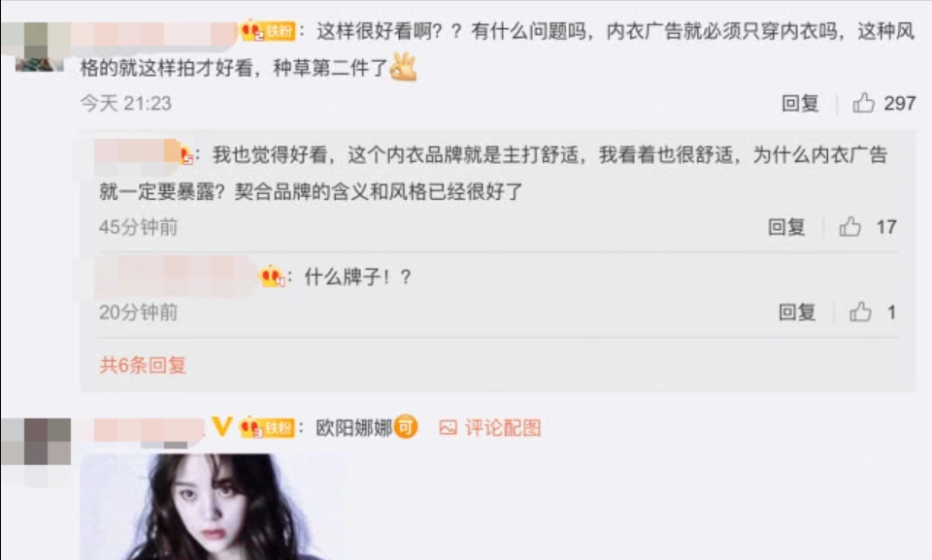Expand 共6条回复 replies

[x=143, y=364]
